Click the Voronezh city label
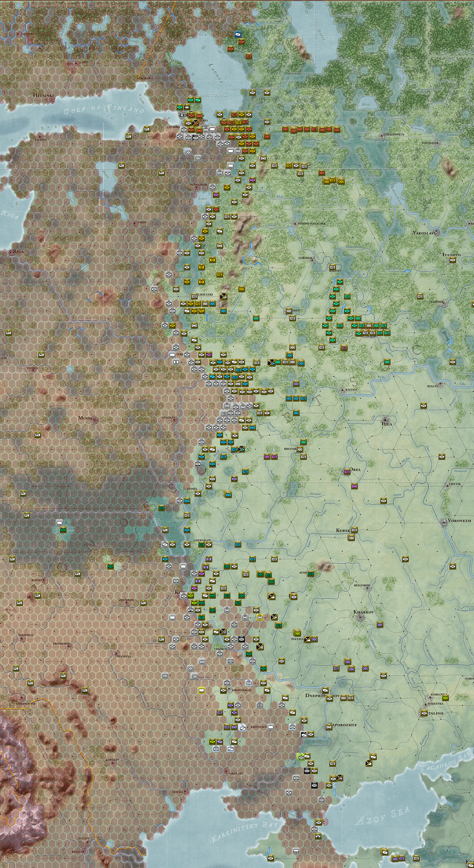 (x=459, y=521)
